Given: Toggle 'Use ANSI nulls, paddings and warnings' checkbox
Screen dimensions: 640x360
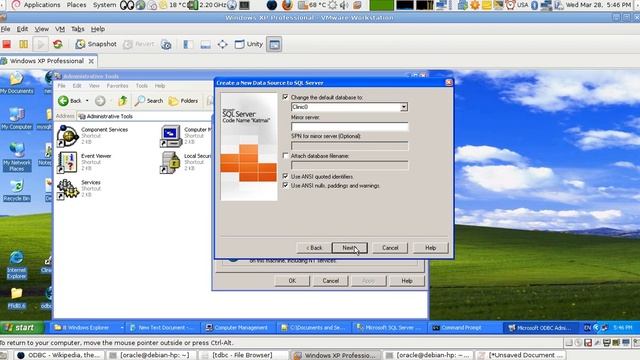Looking at the screenshot, I should [285, 185].
